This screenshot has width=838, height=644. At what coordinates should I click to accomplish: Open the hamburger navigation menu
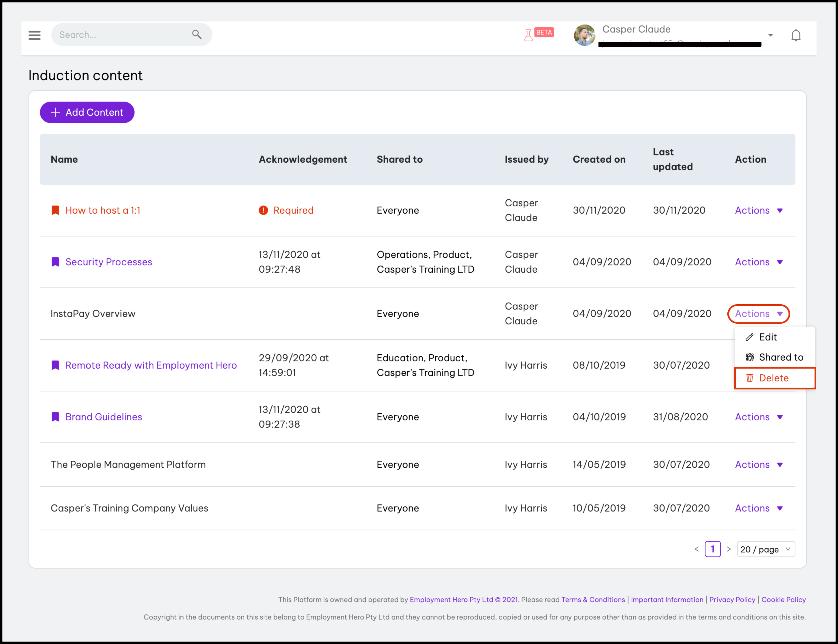pos(35,35)
